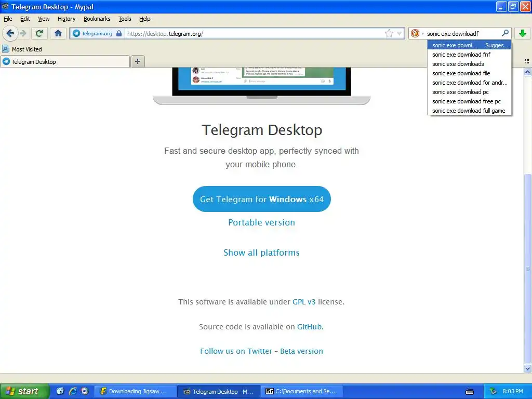Open the Edit menu

click(x=25, y=19)
